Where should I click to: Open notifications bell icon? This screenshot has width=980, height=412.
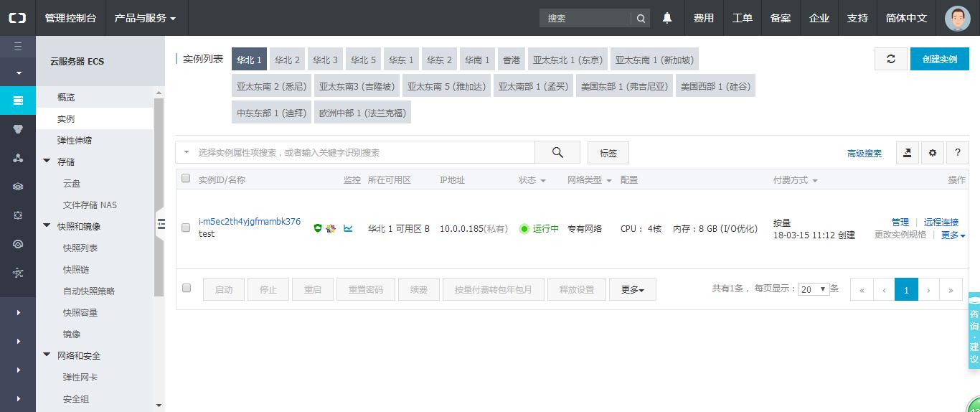pos(667,18)
